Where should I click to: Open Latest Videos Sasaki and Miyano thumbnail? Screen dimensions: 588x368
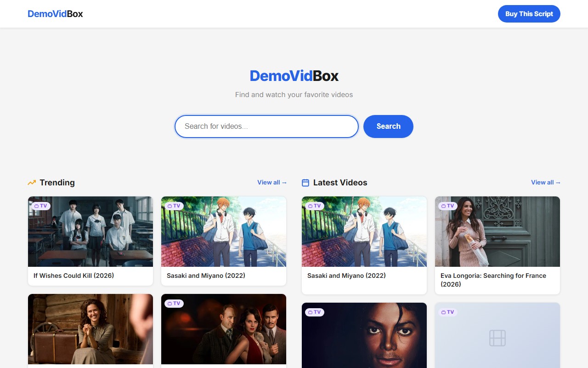[x=364, y=232]
